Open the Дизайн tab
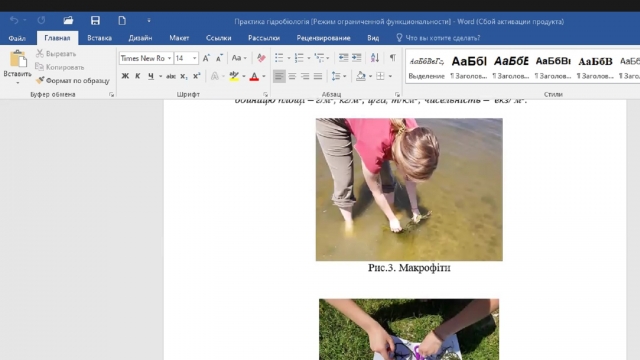Screen dimensions: 640x360 (x=140, y=38)
